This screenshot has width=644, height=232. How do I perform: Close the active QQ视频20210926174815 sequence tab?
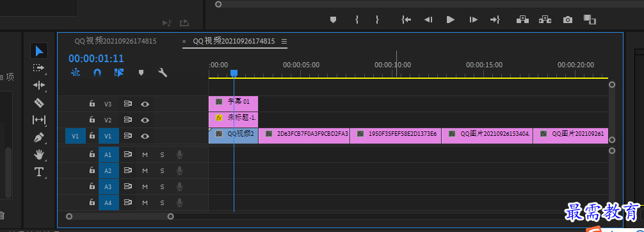coord(184,41)
